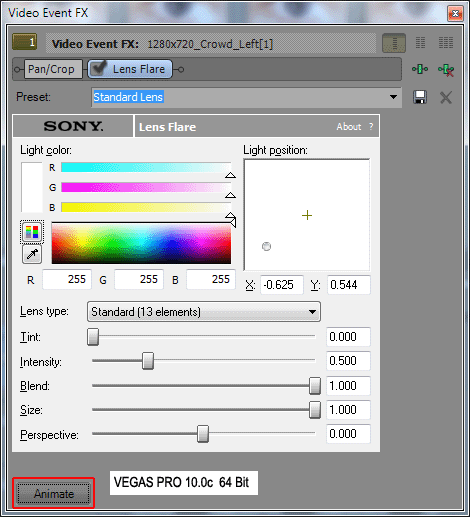The height and width of the screenshot is (517, 470).
Task: Click the B color channel slider bar
Action: point(146,207)
